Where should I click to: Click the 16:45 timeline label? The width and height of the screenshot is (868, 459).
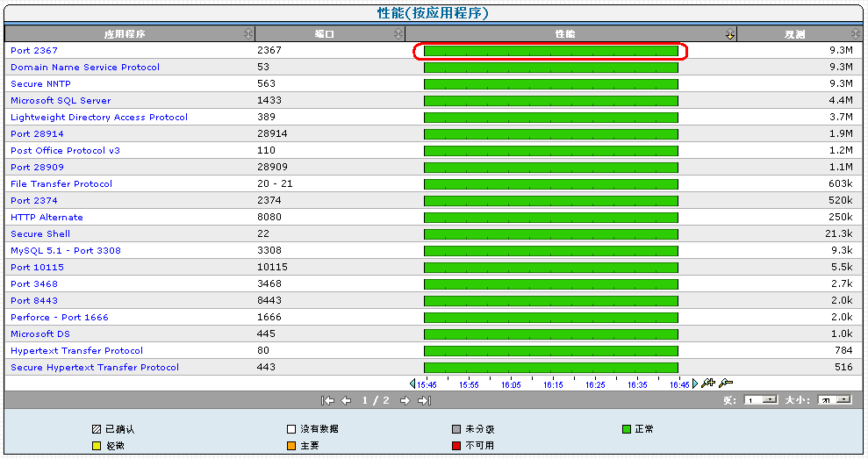[679, 384]
